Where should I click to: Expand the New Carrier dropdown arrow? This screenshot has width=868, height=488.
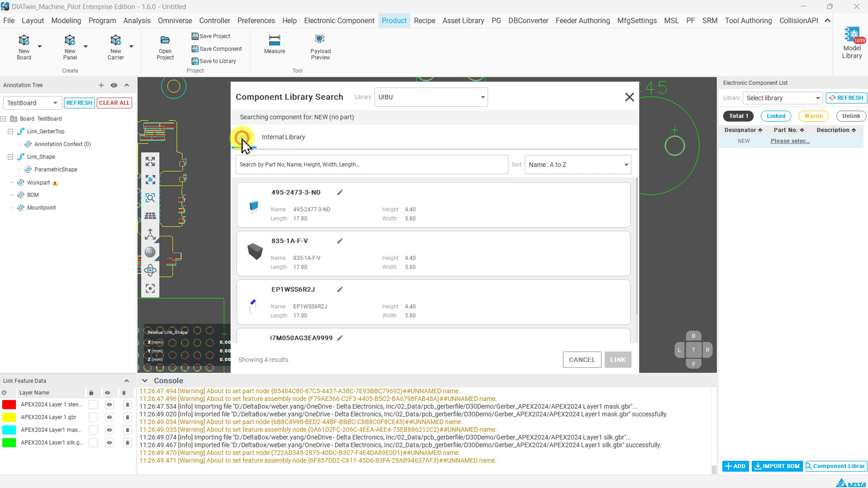[132, 46]
